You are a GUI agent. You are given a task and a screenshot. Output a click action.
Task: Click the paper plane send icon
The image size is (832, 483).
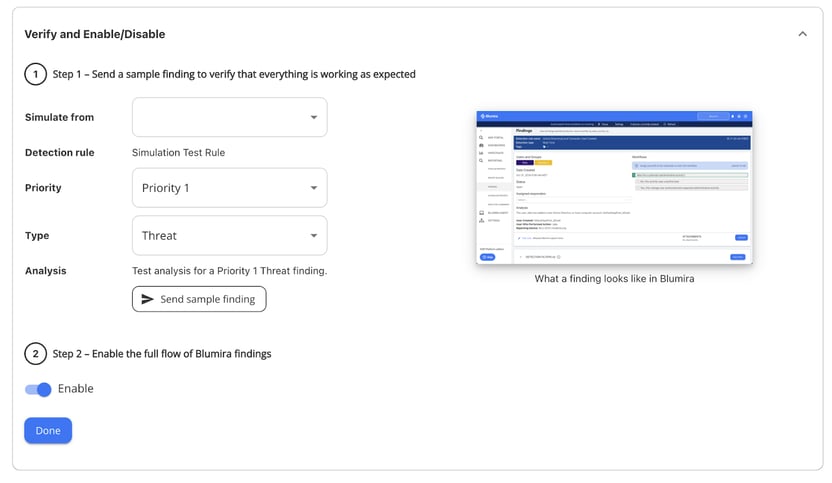tap(147, 299)
